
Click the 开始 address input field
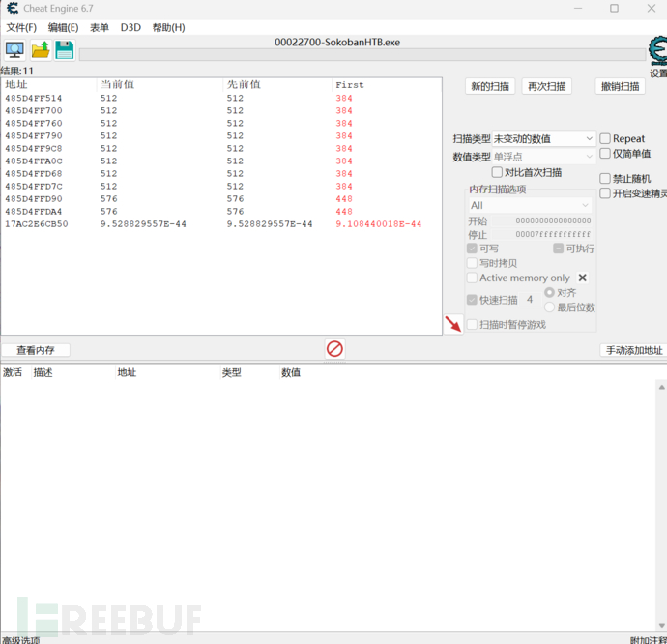coord(542,220)
